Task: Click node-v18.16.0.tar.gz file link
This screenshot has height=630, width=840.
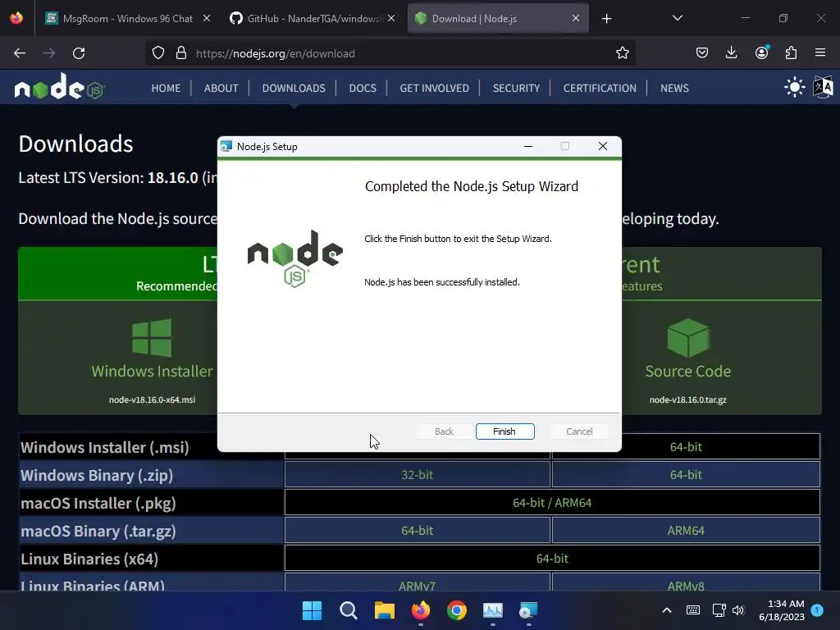Action: click(x=688, y=399)
